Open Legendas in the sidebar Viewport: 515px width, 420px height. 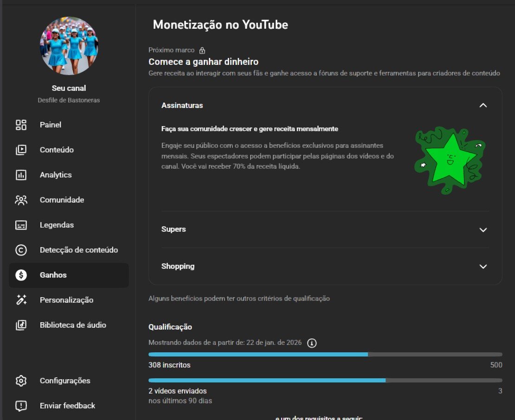pos(57,225)
